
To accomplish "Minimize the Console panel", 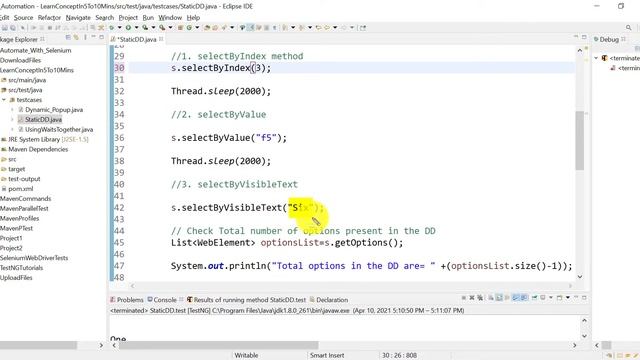I will (x=576, y=298).
